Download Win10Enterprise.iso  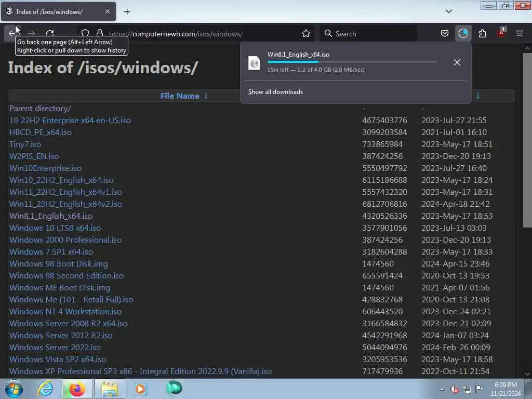coord(46,168)
